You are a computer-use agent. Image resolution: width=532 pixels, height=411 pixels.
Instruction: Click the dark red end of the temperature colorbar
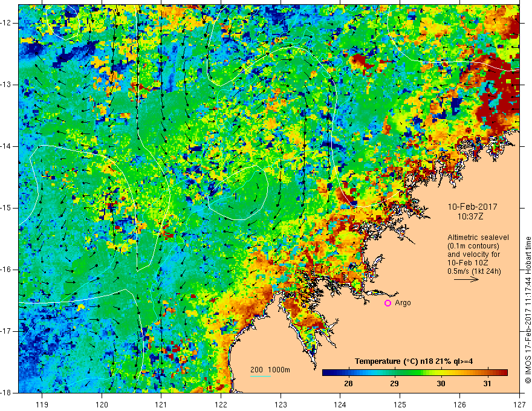[503, 373]
